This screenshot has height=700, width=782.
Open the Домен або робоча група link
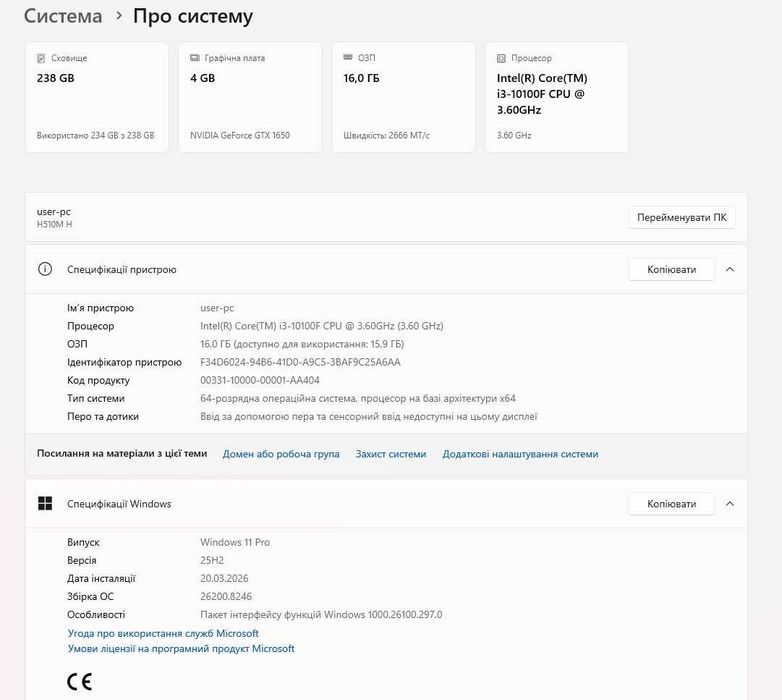pyautogui.click(x=281, y=454)
